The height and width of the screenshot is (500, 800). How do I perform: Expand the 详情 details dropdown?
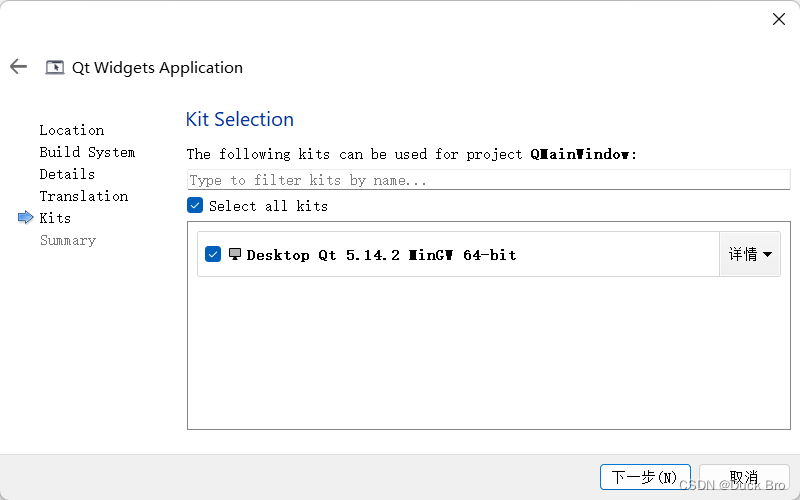(x=749, y=254)
